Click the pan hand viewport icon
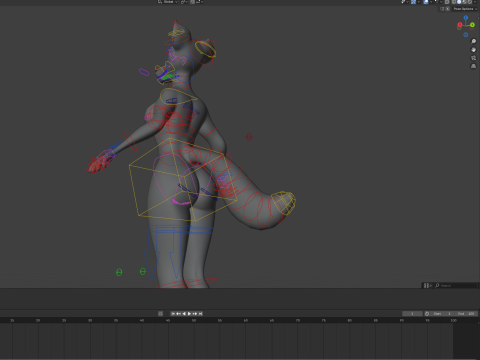480x360 pixels. (x=473, y=50)
